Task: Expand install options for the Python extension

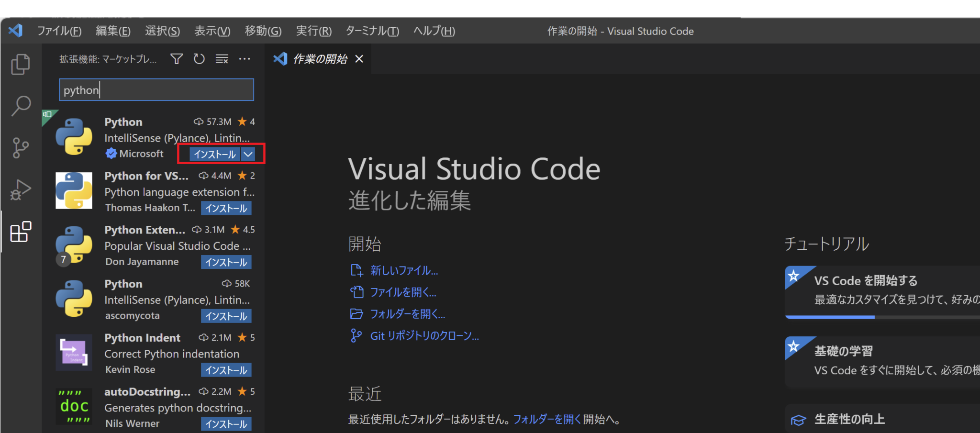Action: click(248, 154)
